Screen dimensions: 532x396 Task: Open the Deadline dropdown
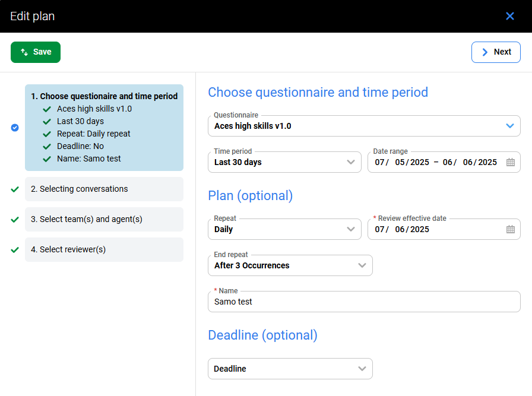click(x=362, y=369)
